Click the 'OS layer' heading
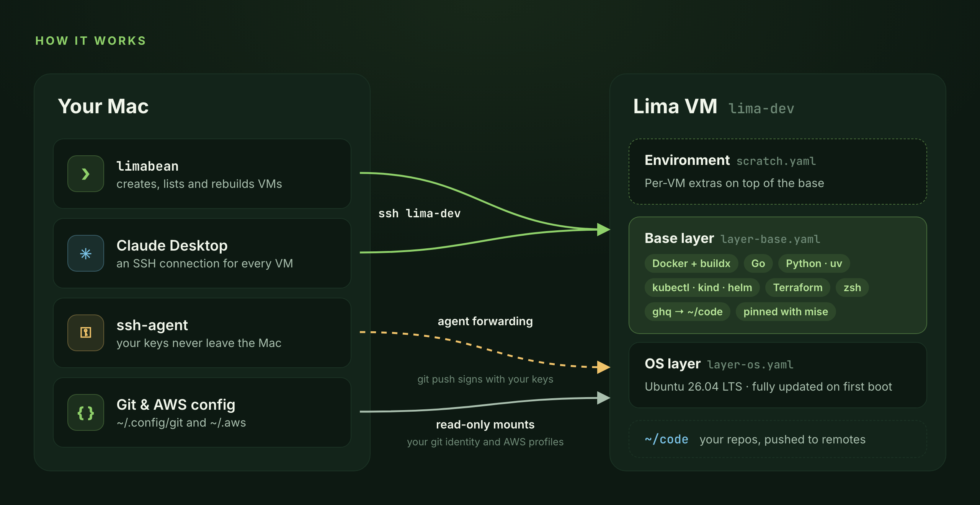Viewport: 980px width, 505px height. coord(673,363)
